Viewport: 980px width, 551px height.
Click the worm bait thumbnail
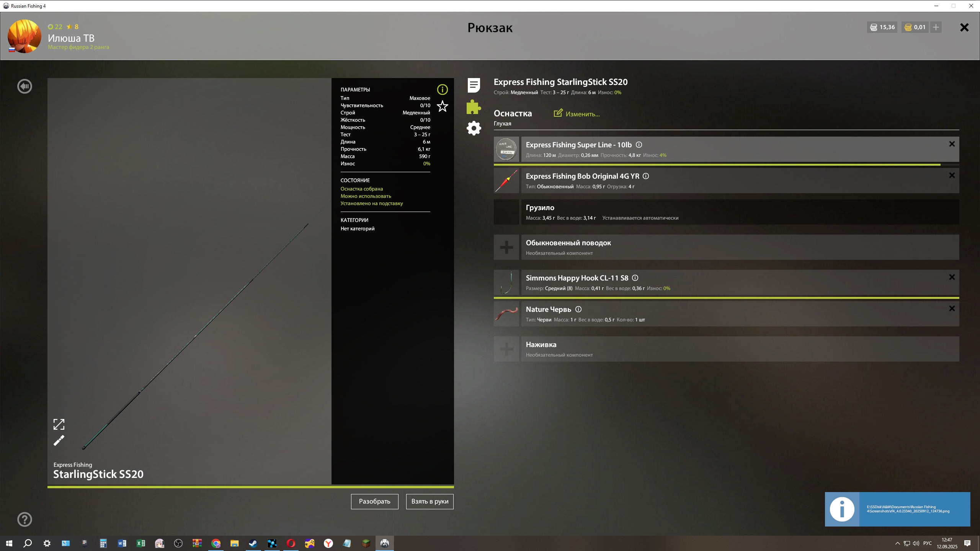point(506,314)
